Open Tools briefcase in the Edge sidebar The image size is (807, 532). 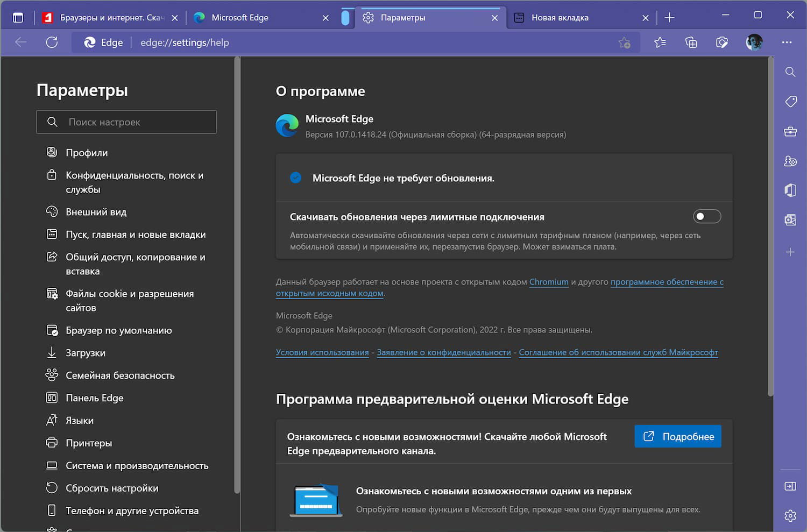790,131
